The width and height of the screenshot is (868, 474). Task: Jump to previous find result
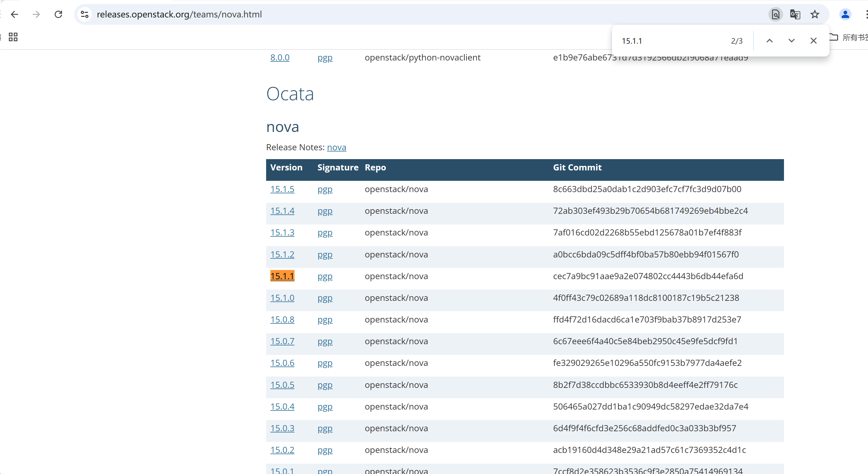click(770, 41)
